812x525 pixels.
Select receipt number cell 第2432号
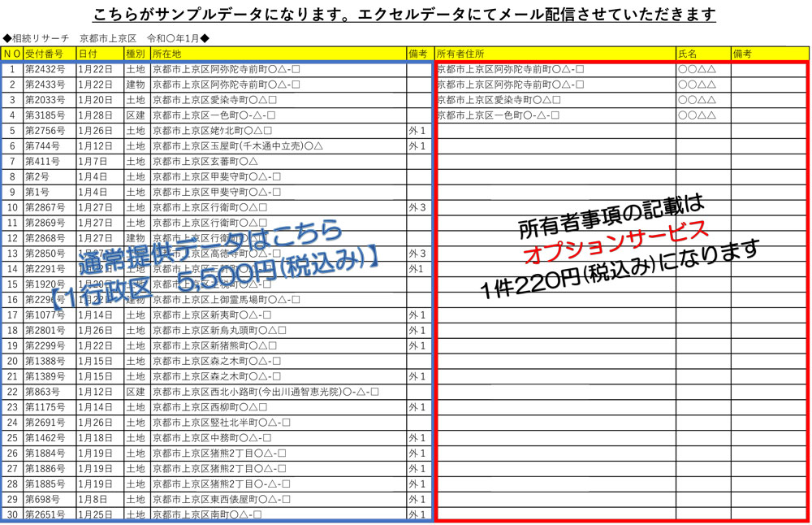(x=49, y=69)
